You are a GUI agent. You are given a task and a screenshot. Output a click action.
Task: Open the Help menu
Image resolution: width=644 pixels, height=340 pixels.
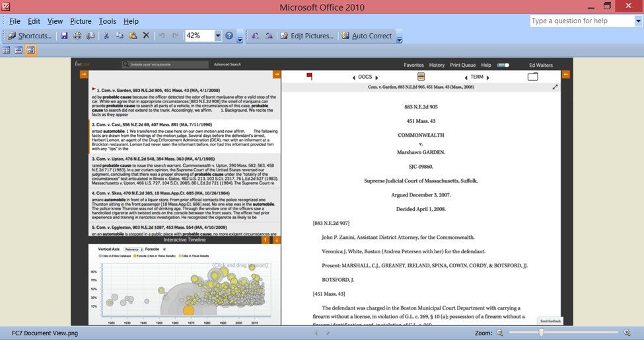131,21
